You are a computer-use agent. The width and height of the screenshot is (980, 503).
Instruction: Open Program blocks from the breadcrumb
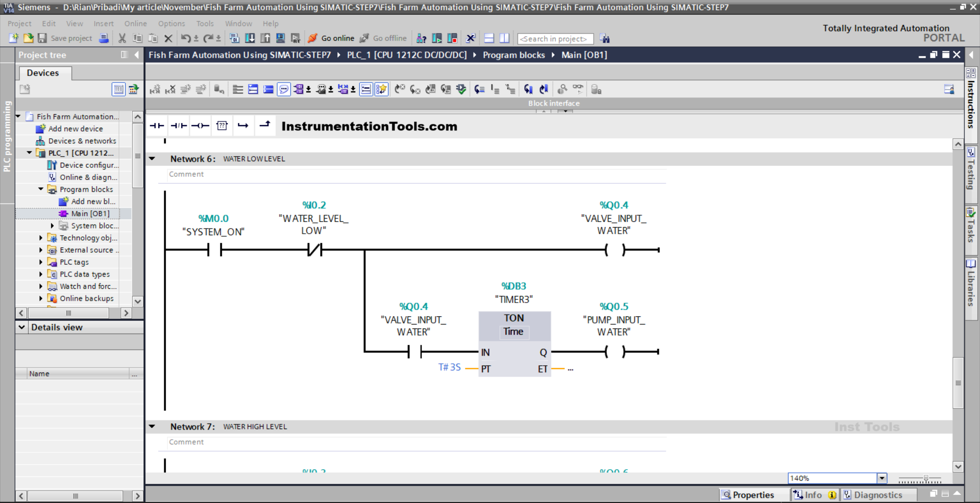tap(514, 55)
